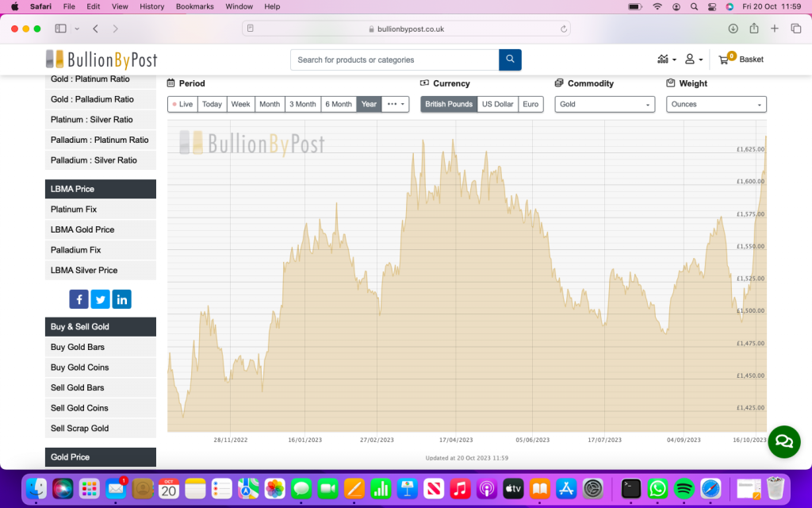
Task: Share via the LinkedIn icon
Action: coord(121,299)
